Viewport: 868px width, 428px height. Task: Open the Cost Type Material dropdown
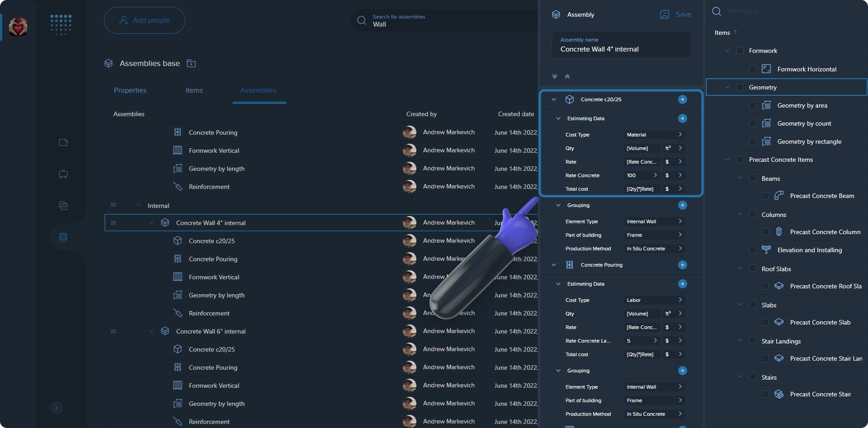click(654, 135)
